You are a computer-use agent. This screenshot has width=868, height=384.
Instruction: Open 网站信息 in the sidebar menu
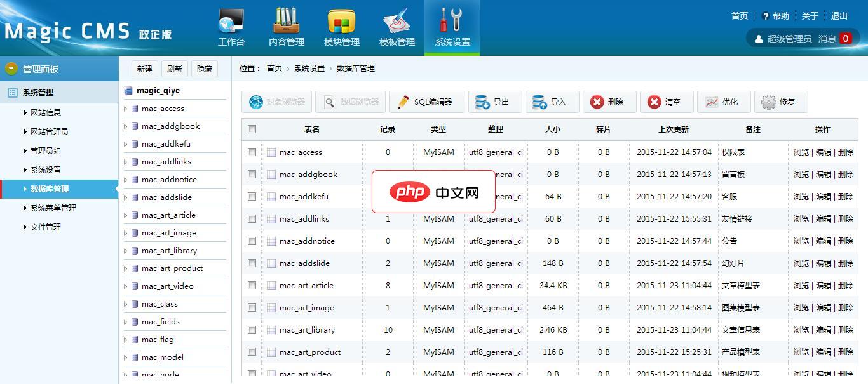[46, 113]
